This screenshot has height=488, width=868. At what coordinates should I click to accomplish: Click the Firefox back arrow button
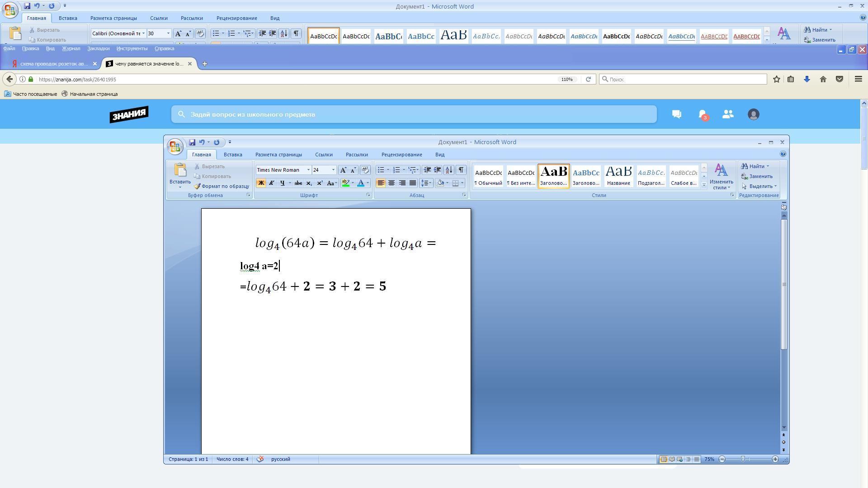coord(10,79)
